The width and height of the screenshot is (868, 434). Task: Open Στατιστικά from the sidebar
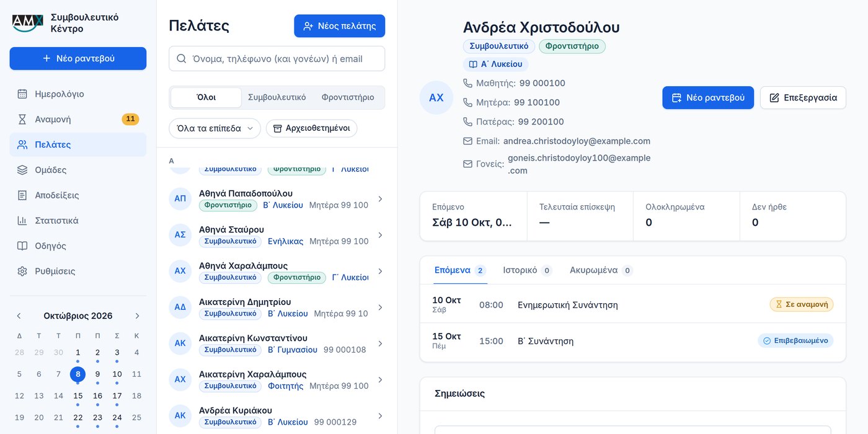tap(78, 221)
